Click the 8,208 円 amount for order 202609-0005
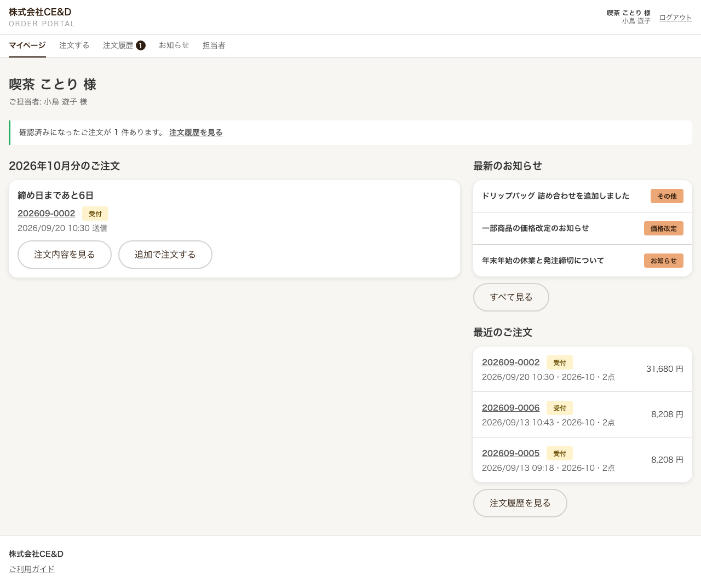The image size is (701, 588). click(x=667, y=460)
